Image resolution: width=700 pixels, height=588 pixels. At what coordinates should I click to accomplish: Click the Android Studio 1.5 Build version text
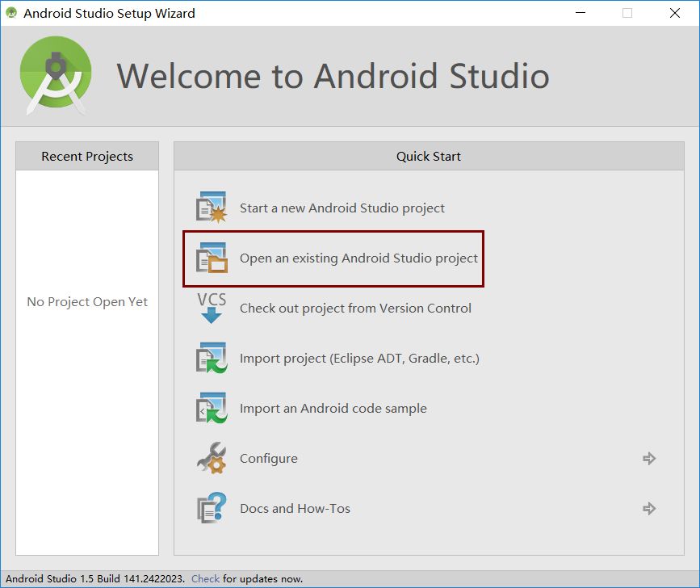click(x=95, y=578)
